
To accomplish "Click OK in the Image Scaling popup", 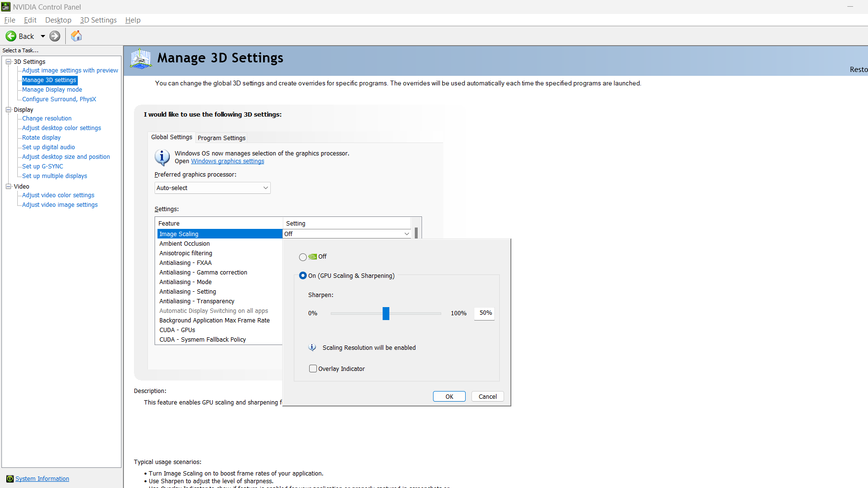I will click(x=449, y=396).
